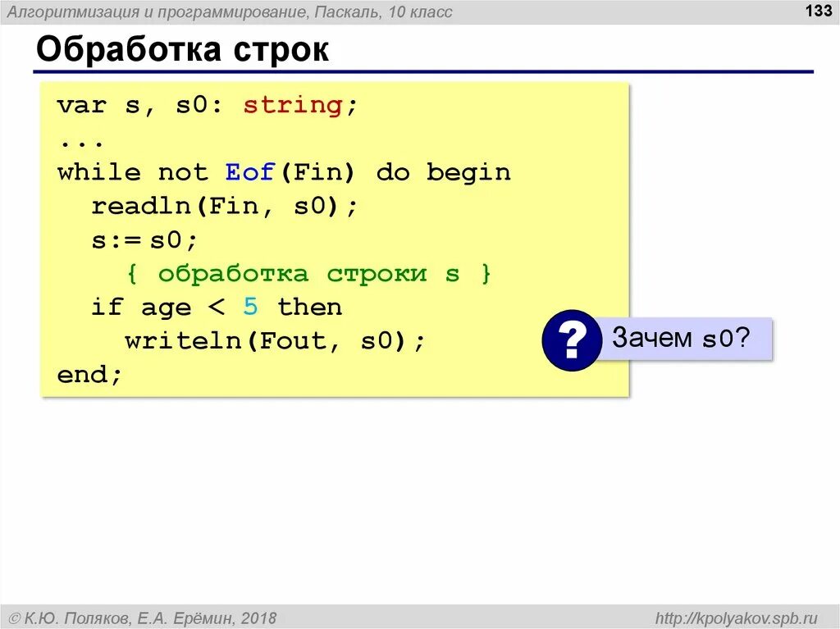This screenshot has height=629, width=840.
Task: Click the slide title 'Обработка строк'
Action: point(182,49)
